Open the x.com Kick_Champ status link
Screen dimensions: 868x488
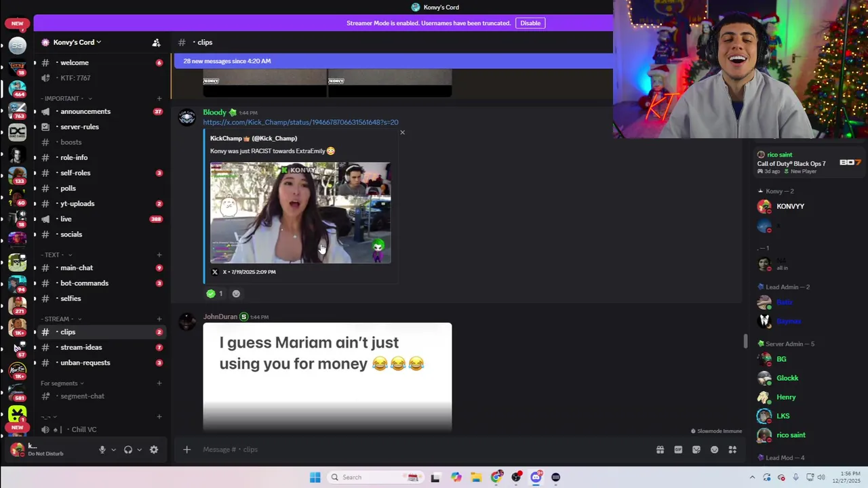coord(300,122)
